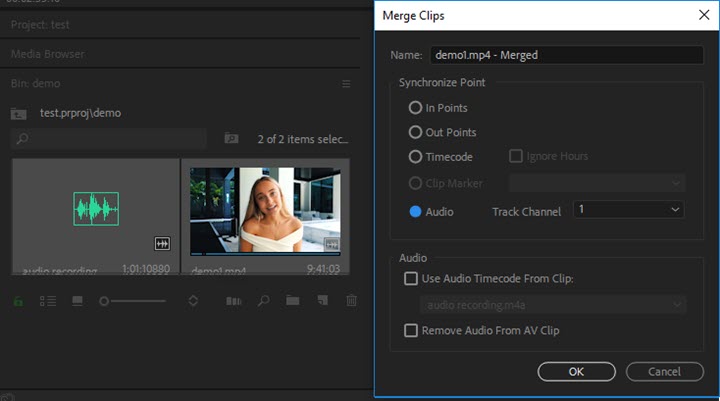The height and width of the screenshot is (401, 720).
Task: Switch to the Project: test tab
Action: tap(41, 24)
